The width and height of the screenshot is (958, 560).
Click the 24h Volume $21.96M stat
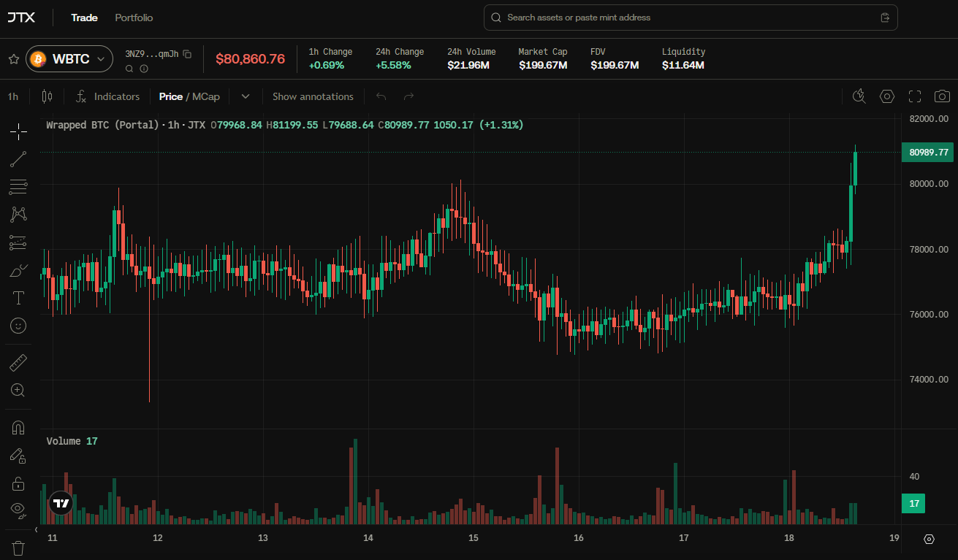471,58
